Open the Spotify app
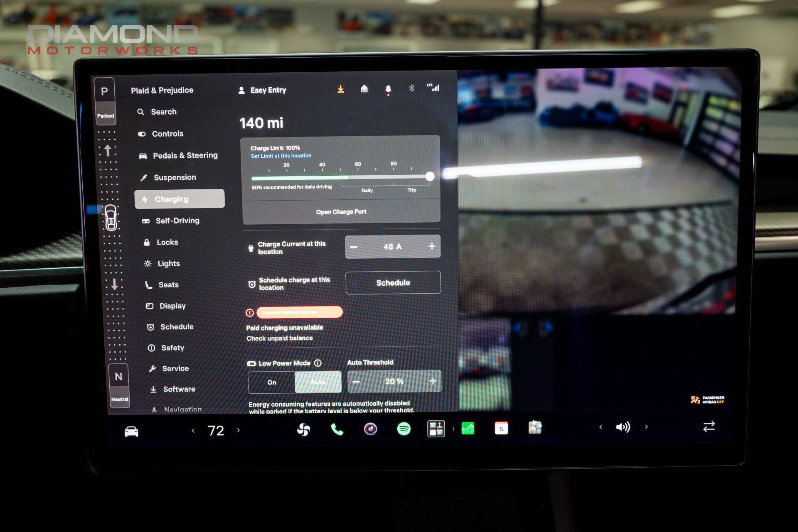Image resolution: width=798 pixels, height=532 pixels. tap(404, 429)
